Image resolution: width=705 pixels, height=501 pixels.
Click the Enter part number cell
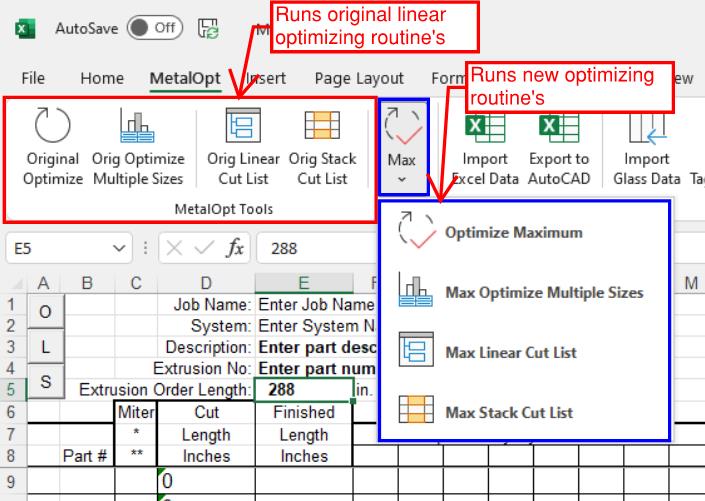pyautogui.click(x=316, y=368)
